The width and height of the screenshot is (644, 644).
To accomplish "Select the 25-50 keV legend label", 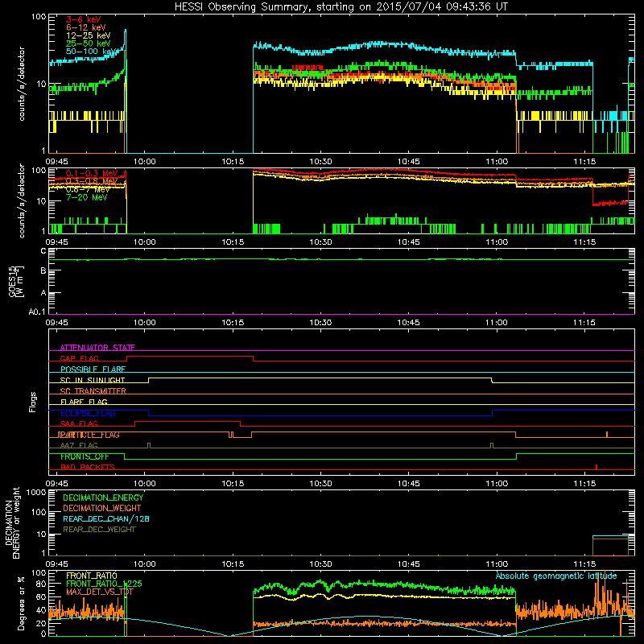I will click(x=88, y=43).
